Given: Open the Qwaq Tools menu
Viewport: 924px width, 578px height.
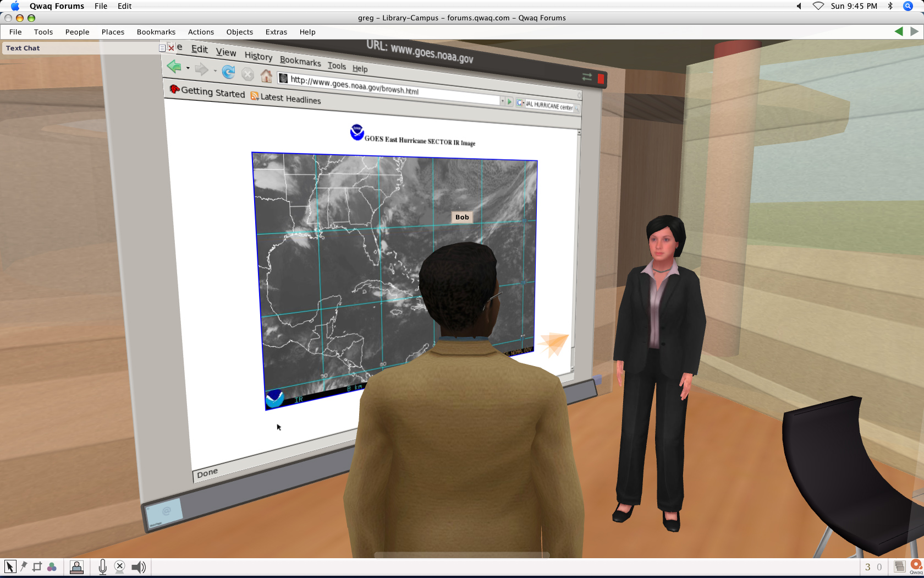Looking at the screenshot, I should pyautogui.click(x=43, y=32).
